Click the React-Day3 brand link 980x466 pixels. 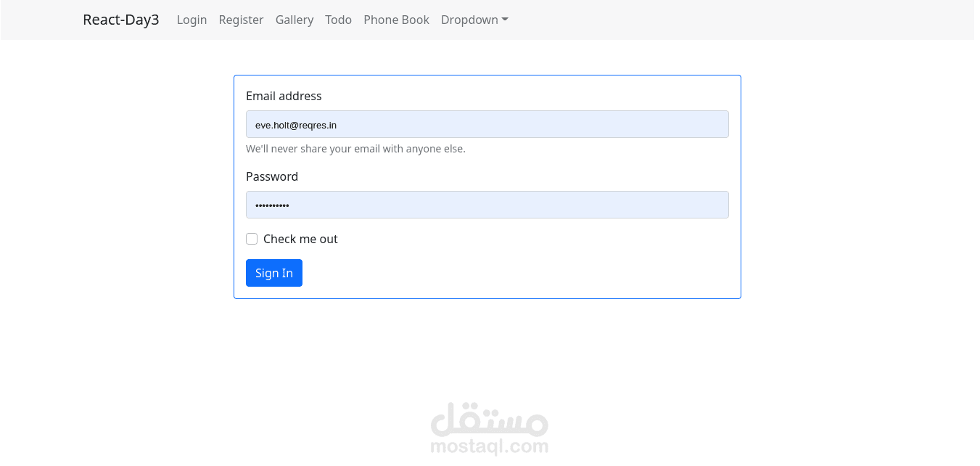[x=120, y=20]
